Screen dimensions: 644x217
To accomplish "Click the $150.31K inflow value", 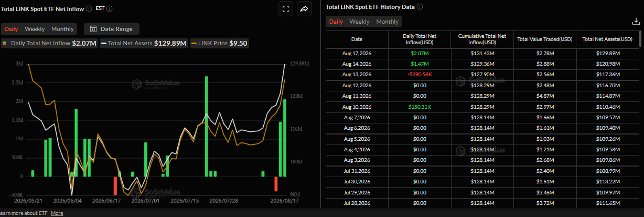I will point(419,107).
